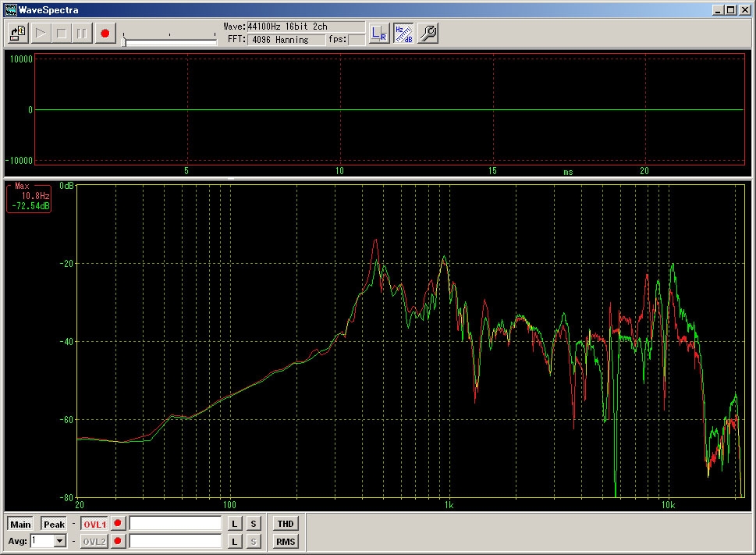The width and height of the screenshot is (756, 555).
Task: Open the Avg count dropdown
Action: (60, 541)
